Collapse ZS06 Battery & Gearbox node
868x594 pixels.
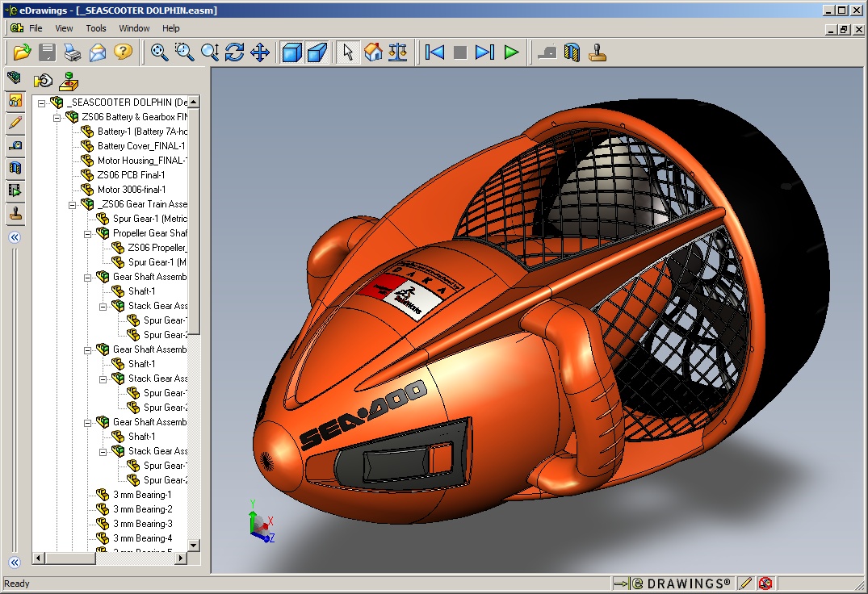tap(57, 118)
